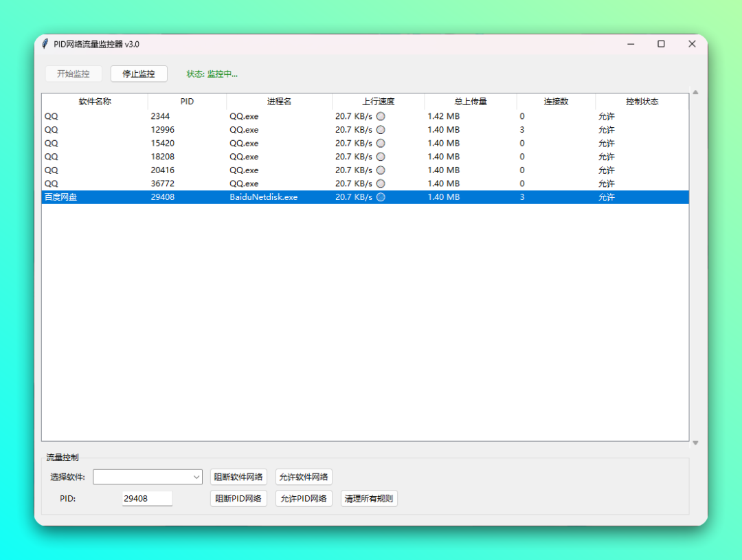Click status circle in QQ PID 36772 row
This screenshot has width=742, height=560.
[x=381, y=183]
